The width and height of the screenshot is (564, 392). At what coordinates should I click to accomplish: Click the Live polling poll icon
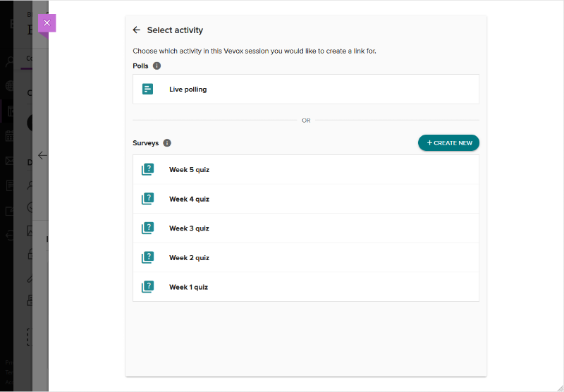[x=147, y=90]
